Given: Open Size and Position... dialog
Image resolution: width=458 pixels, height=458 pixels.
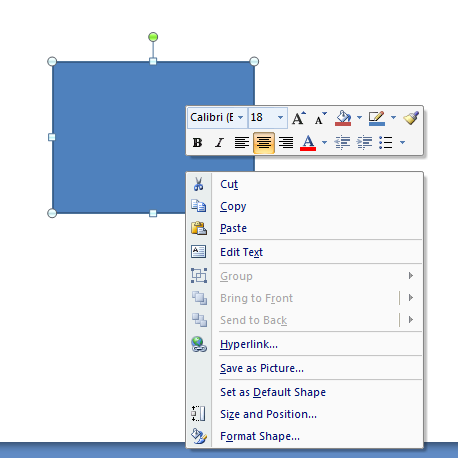Looking at the screenshot, I should (x=305, y=414).
